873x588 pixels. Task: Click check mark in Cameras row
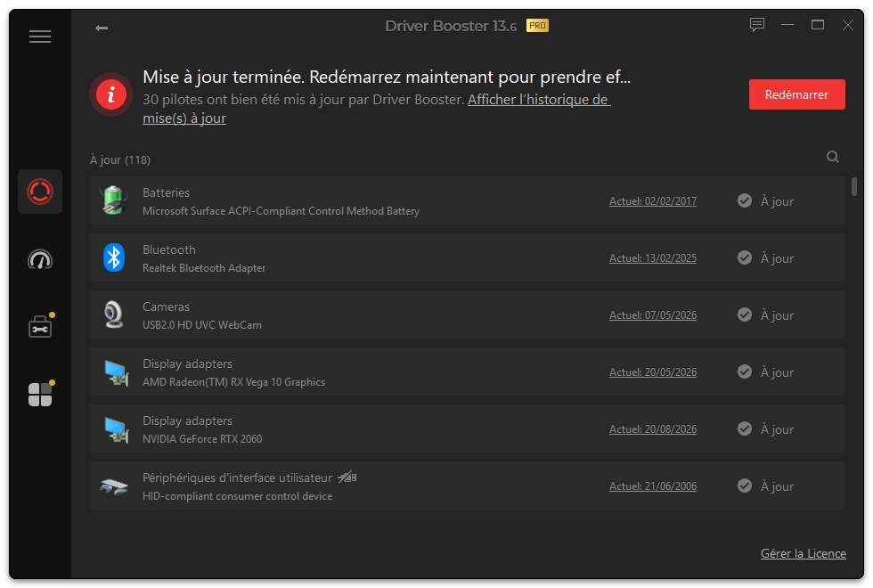click(x=745, y=314)
